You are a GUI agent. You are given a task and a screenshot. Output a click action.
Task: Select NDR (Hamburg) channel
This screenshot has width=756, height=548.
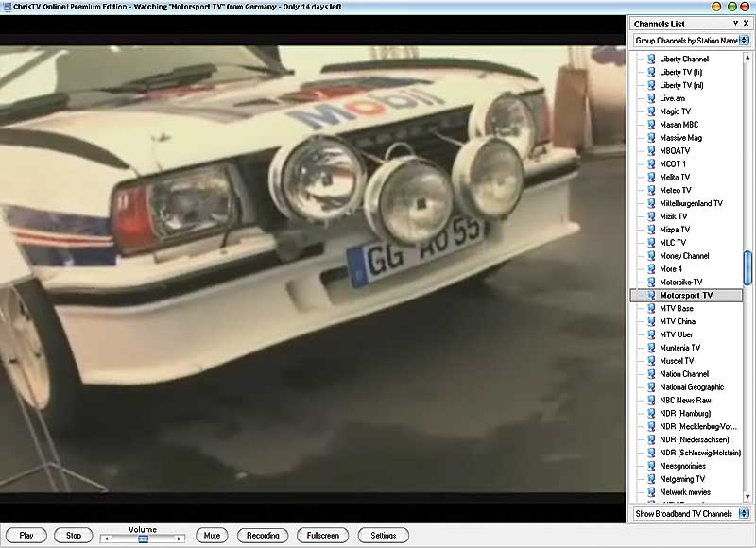point(685,414)
